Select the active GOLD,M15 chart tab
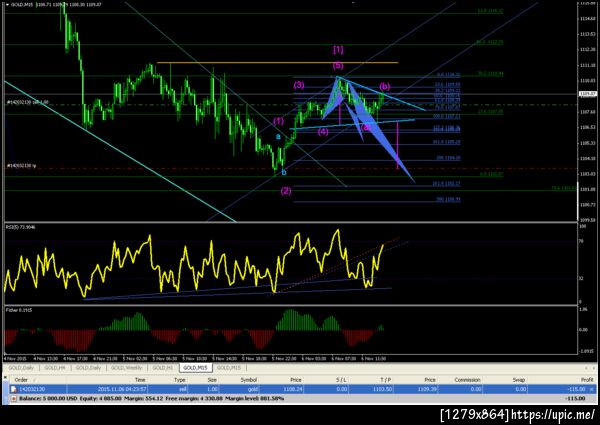This screenshot has width=600, height=425. click(196, 368)
